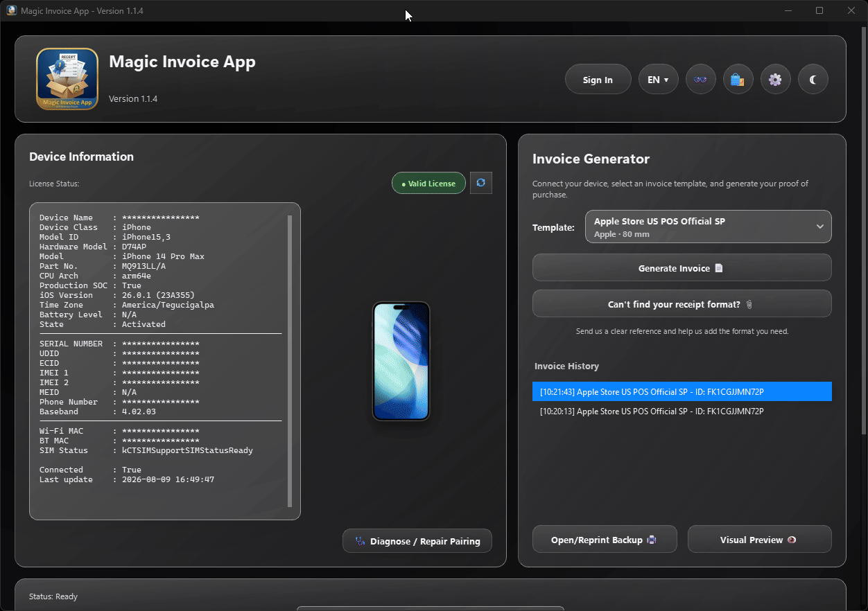This screenshot has height=611, width=868.
Task: Click the "America/Tegucigalpa" time zone value
Action: coord(168,305)
